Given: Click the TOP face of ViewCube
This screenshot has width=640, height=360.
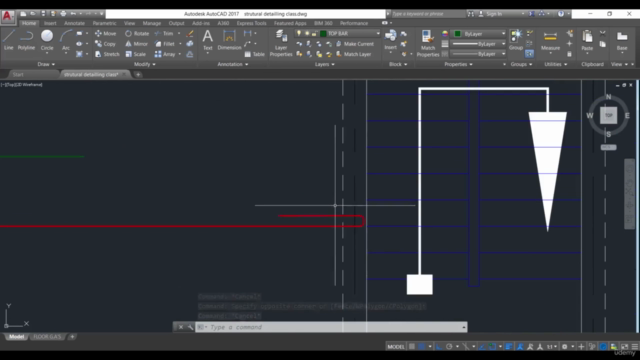Looking at the screenshot, I should [609, 116].
